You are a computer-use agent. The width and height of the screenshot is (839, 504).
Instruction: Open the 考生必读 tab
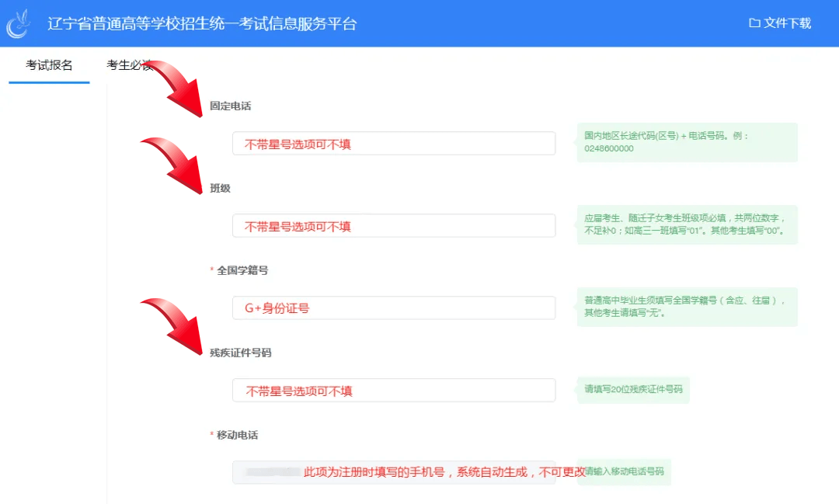(128, 65)
